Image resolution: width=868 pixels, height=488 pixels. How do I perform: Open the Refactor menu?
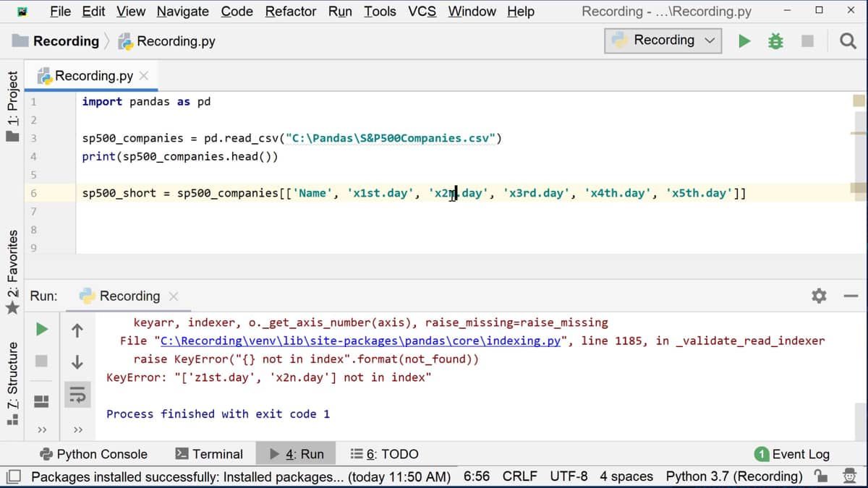point(291,12)
